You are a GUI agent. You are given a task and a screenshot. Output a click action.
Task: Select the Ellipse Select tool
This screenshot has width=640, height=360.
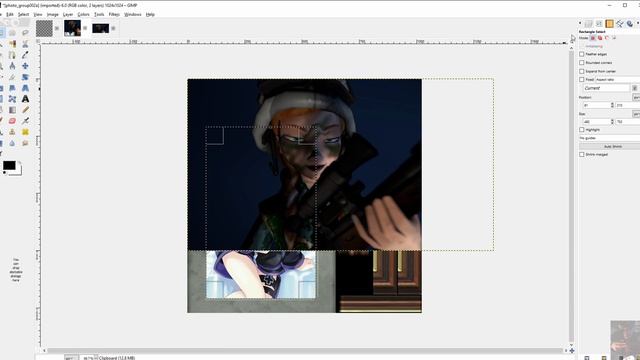(12, 32)
